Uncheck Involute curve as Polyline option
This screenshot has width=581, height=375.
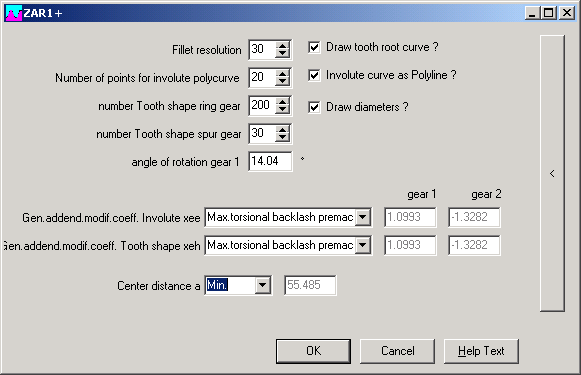(314, 75)
